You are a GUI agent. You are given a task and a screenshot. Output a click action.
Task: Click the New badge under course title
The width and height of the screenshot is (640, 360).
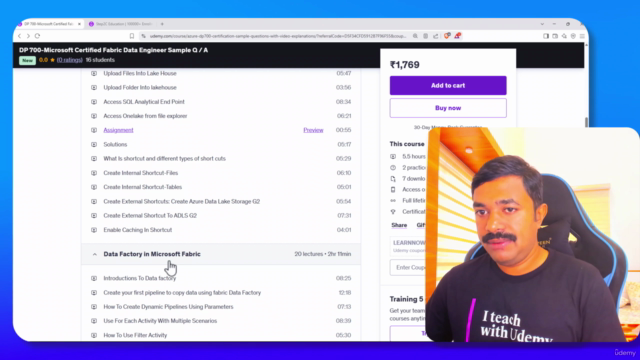[27, 60]
